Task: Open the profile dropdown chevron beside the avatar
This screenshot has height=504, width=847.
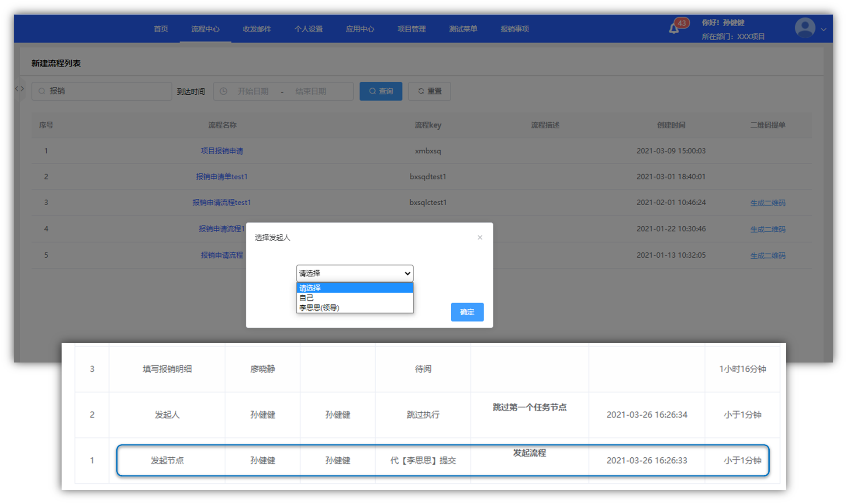Action: pyautogui.click(x=823, y=30)
